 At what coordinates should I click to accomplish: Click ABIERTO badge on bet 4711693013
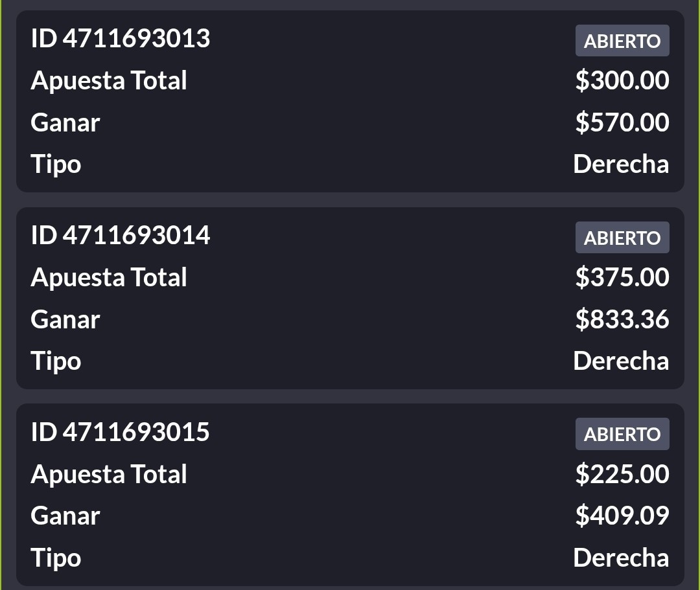(622, 41)
